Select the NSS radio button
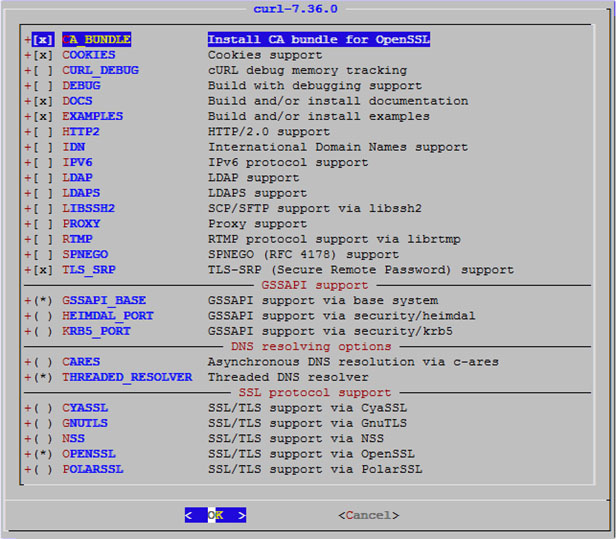 43,438
